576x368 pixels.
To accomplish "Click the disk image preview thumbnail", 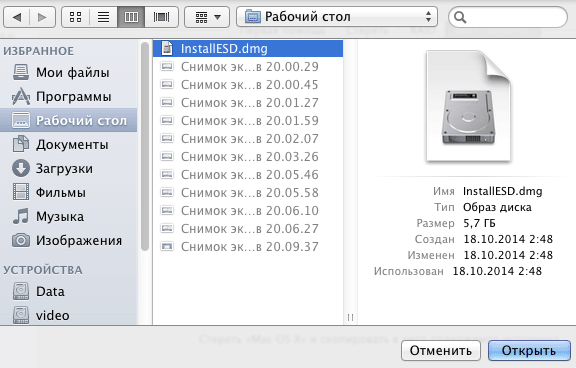I will pyautogui.click(x=468, y=107).
